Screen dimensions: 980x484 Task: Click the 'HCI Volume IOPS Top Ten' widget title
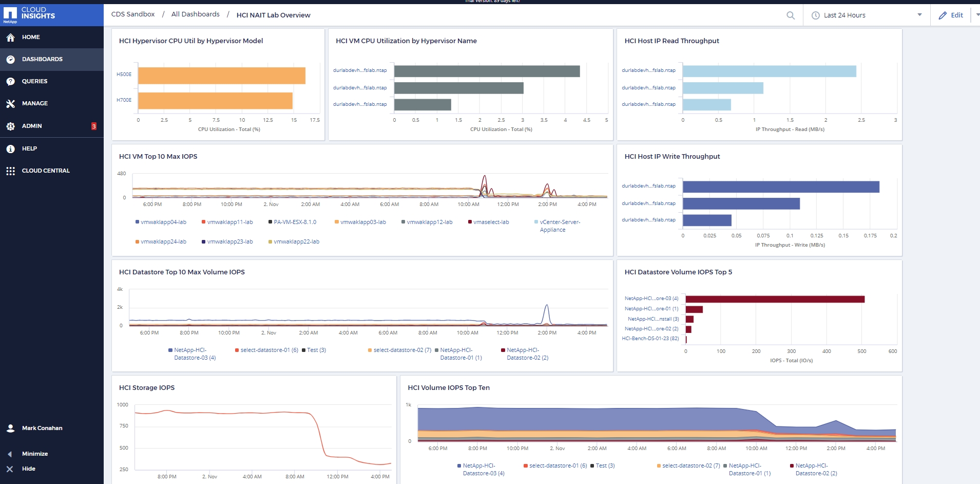click(x=449, y=388)
